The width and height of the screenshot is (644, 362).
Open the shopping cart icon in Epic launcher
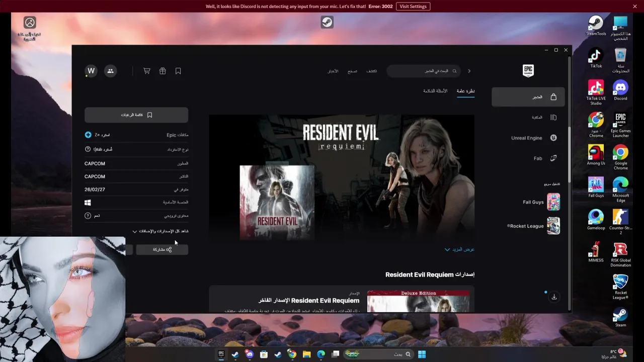[147, 71]
